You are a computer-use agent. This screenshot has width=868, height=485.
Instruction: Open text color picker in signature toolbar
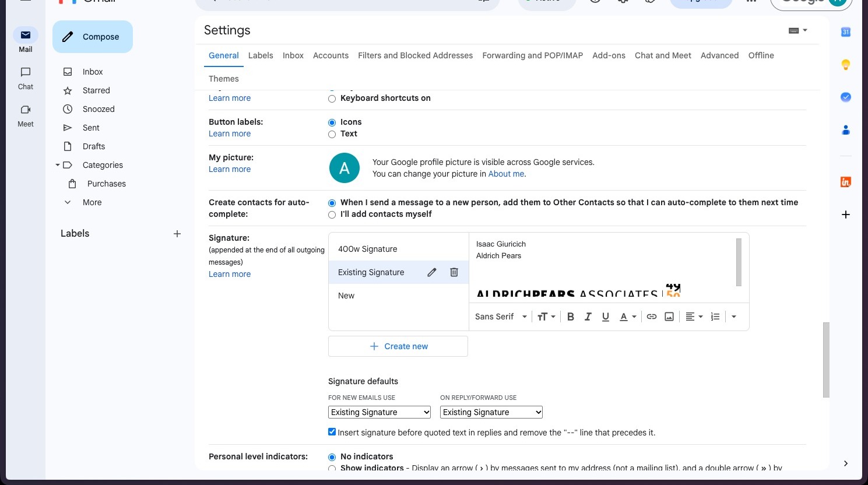coord(628,317)
